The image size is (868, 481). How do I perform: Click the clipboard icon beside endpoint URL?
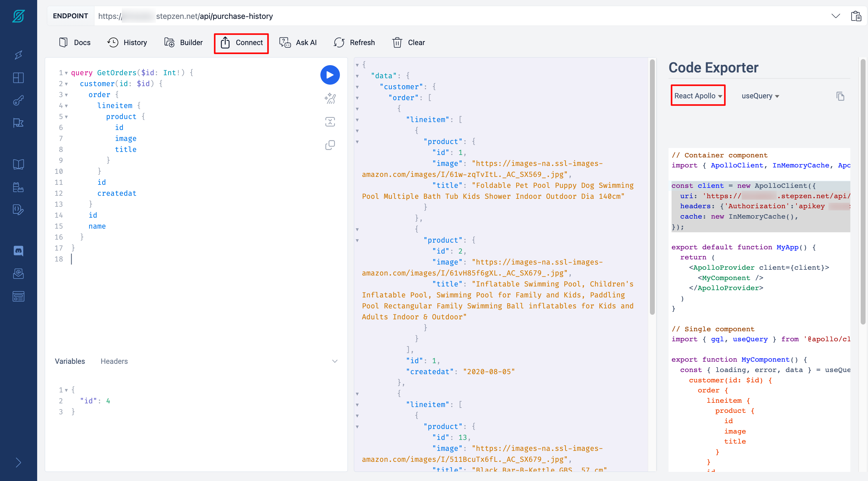coord(856,16)
